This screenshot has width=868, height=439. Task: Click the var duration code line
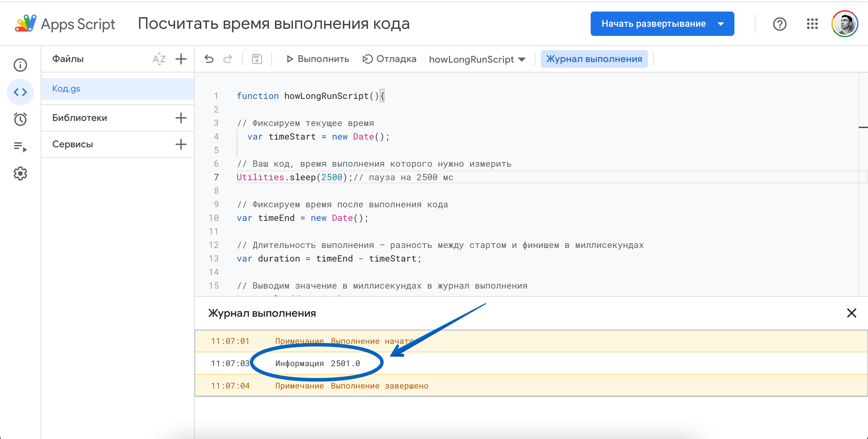pos(329,258)
